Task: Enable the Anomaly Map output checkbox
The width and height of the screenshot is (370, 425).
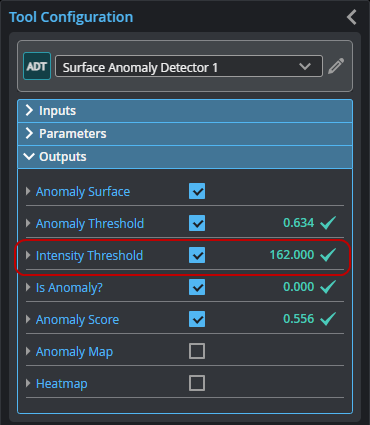Action: 197,351
